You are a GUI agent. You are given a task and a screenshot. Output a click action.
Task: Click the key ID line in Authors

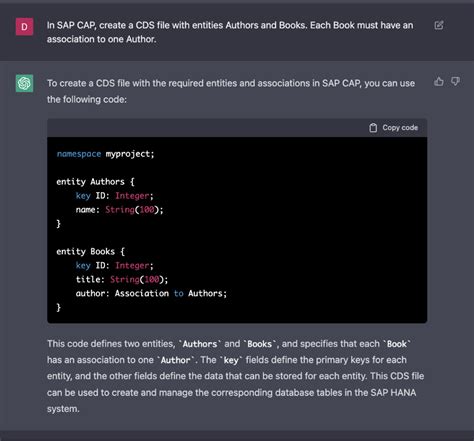tap(114, 196)
